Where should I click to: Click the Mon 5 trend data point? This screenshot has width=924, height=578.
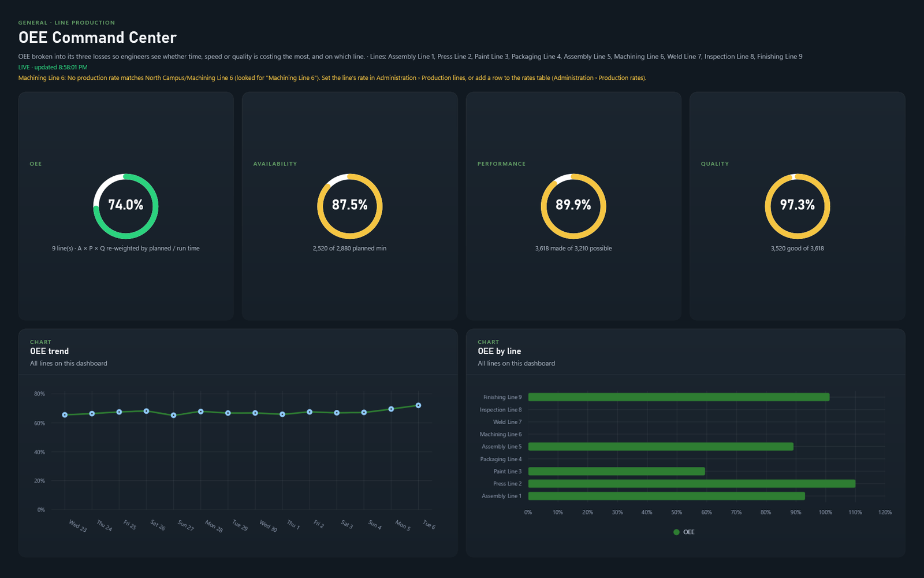391,409
